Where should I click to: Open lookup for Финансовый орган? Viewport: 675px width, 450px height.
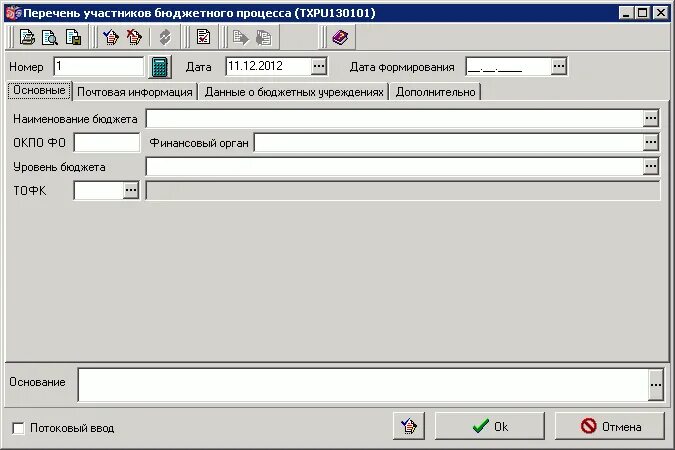[x=651, y=142]
